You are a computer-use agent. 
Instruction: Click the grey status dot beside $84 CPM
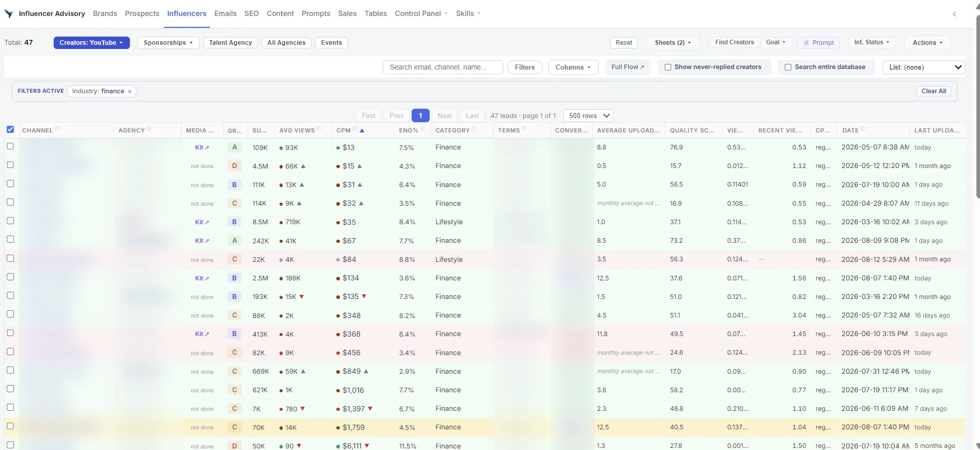pyautogui.click(x=338, y=260)
